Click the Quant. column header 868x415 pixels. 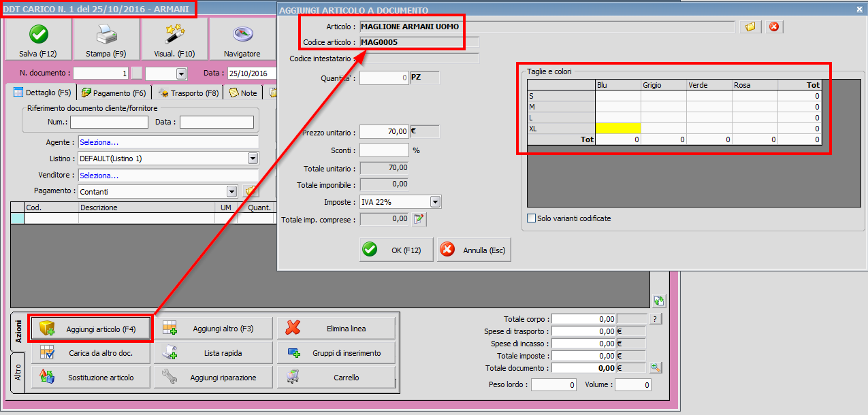[x=257, y=207]
